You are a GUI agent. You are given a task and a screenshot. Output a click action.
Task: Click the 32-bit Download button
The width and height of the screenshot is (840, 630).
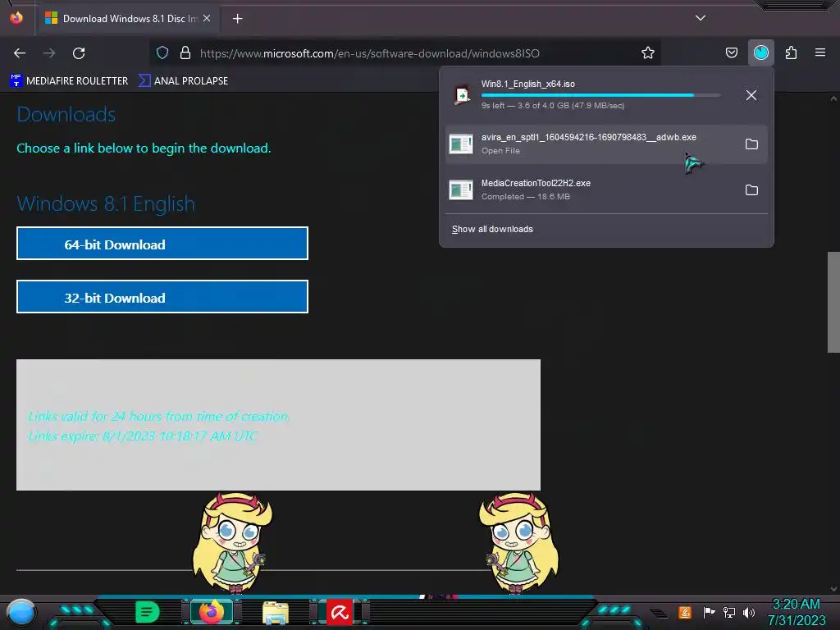pos(162,297)
